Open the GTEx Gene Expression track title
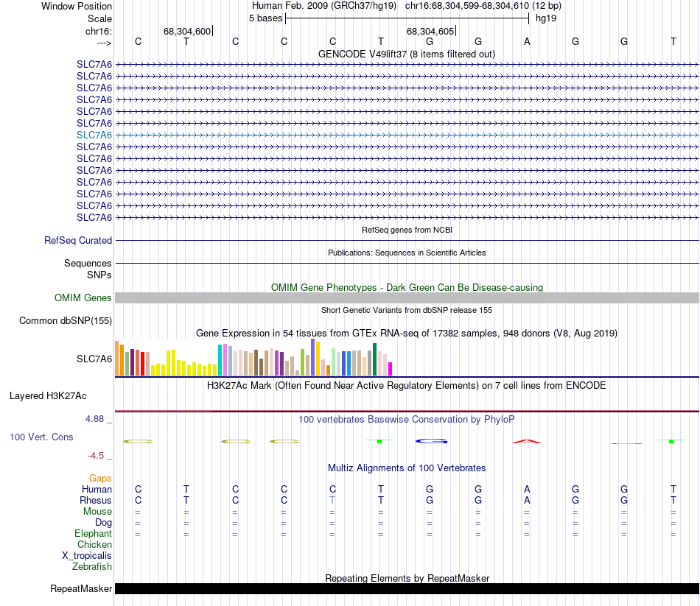The width and height of the screenshot is (700, 606). click(406, 333)
